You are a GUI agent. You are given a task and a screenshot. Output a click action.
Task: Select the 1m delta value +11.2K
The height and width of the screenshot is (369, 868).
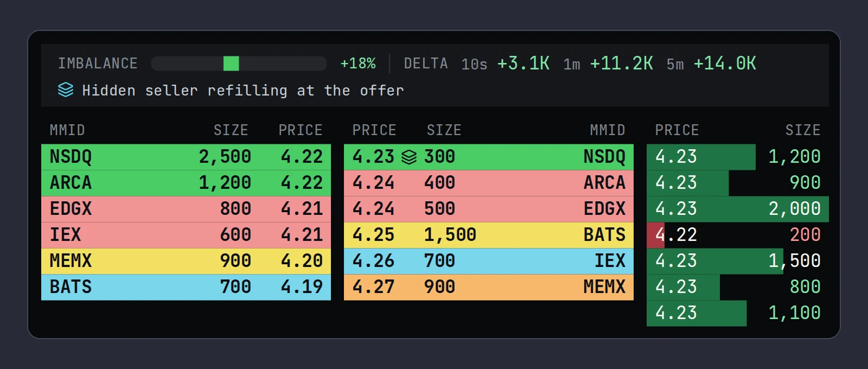coord(622,63)
